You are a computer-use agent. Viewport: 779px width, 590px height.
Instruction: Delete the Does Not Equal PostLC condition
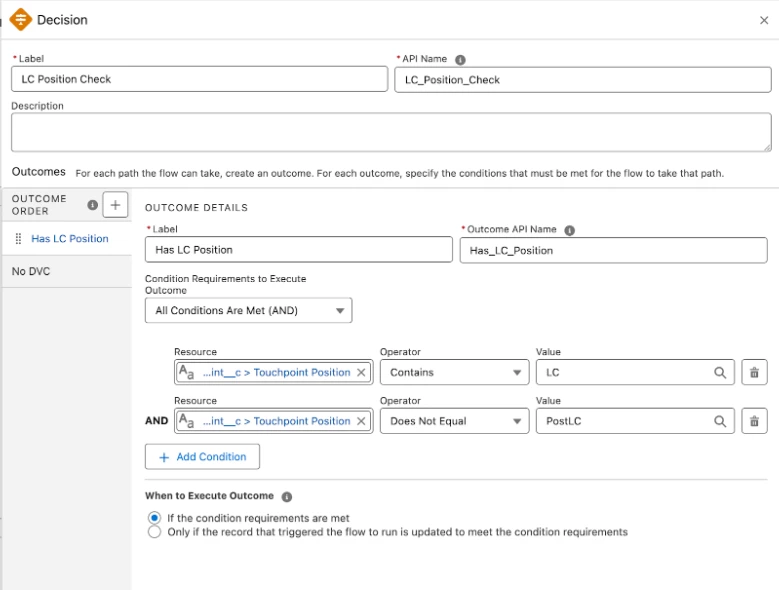pos(754,421)
